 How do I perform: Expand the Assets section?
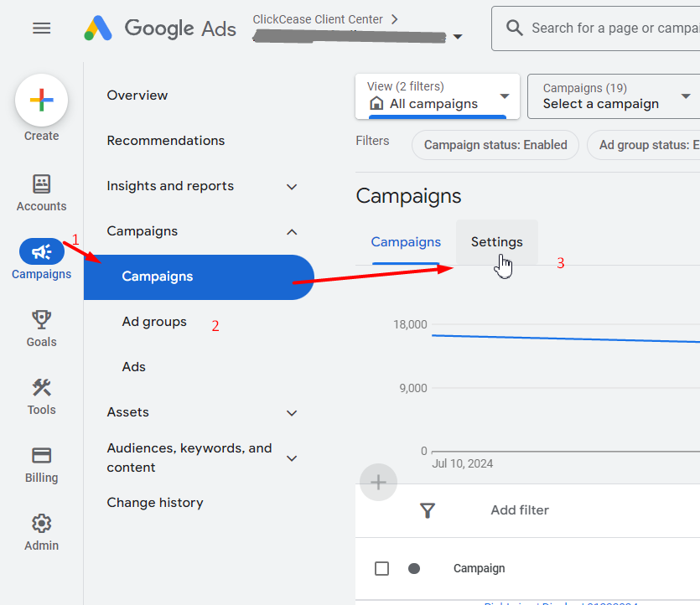292,413
